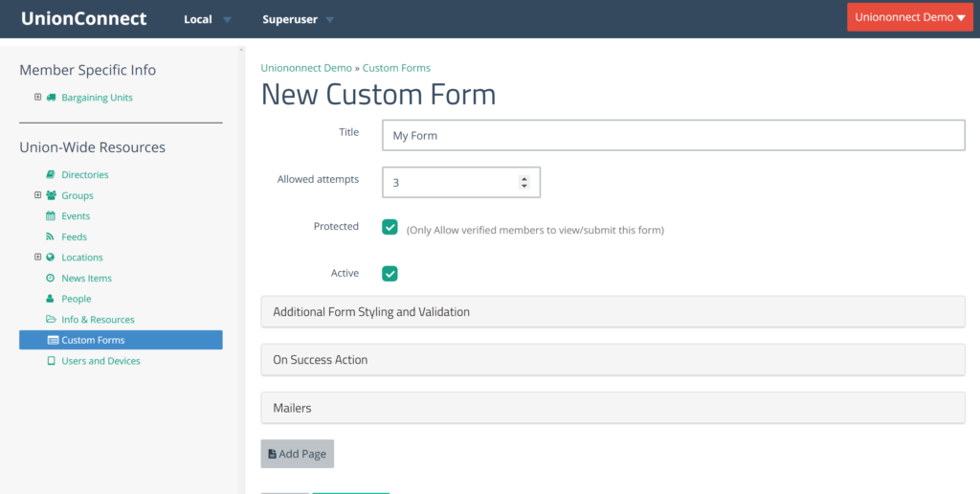The image size is (980, 494).
Task: Expand the Bargaining Units tree node
Action: coord(37,97)
